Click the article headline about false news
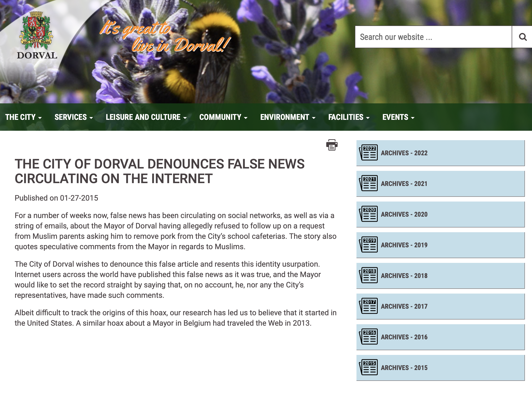This screenshot has width=532, height=404. tap(160, 171)
